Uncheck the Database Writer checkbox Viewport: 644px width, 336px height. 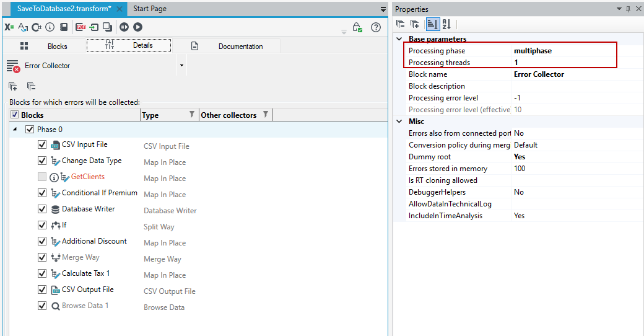coord(42,209)
